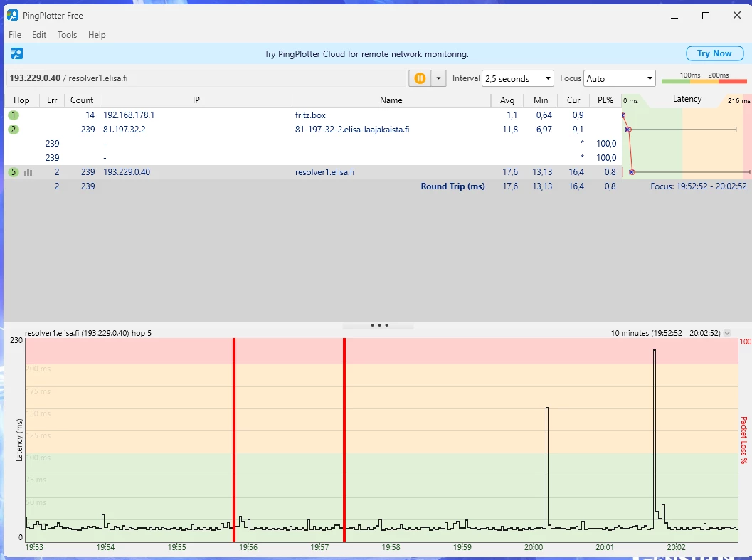This screenshot has width=752, height=560.
Task: Click the IP column header
Action: coord(196,100)
